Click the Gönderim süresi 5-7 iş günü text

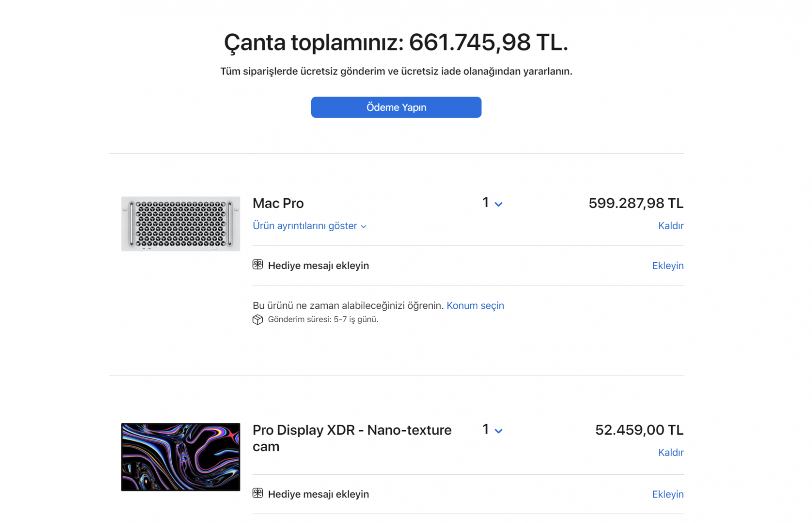click(x=323, y=320)
